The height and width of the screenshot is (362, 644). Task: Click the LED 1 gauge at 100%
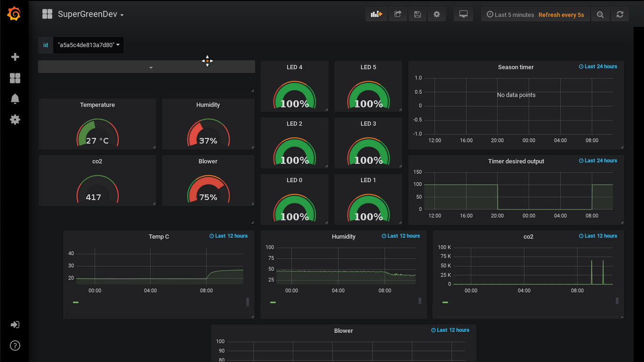coord(368,208)
